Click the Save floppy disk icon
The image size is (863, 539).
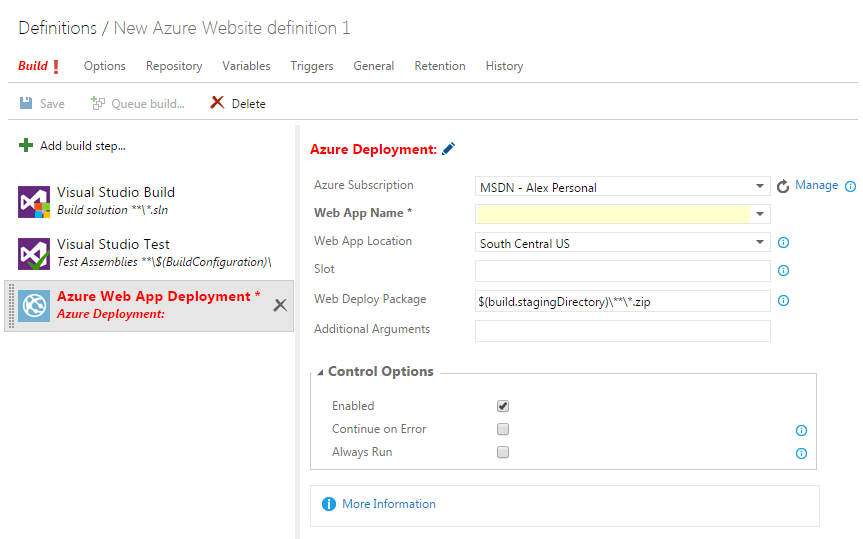26,103
